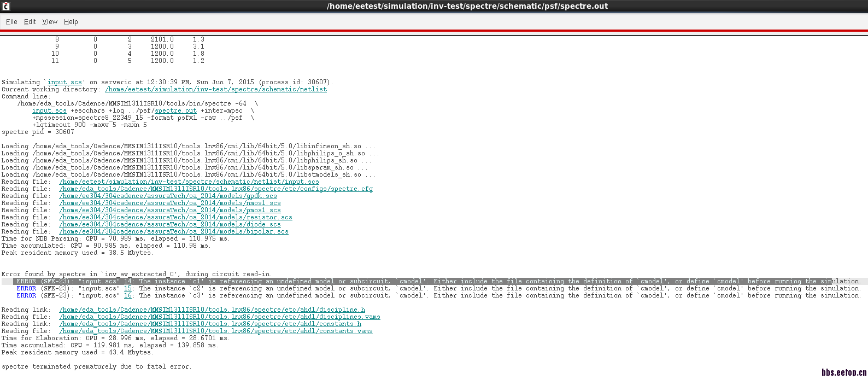868x379 pixels.
Task: Open the ahdl/constants.vams link
Action: (216, 331)
